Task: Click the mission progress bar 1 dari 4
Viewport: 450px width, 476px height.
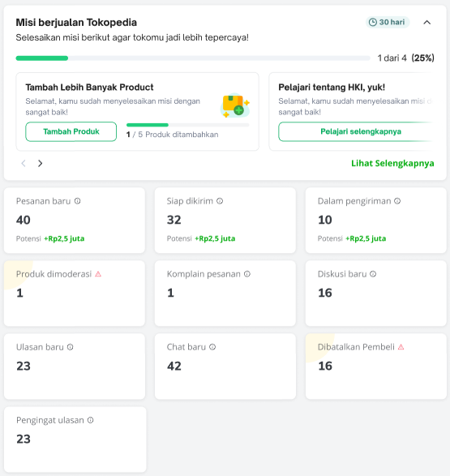Action: 193,58
